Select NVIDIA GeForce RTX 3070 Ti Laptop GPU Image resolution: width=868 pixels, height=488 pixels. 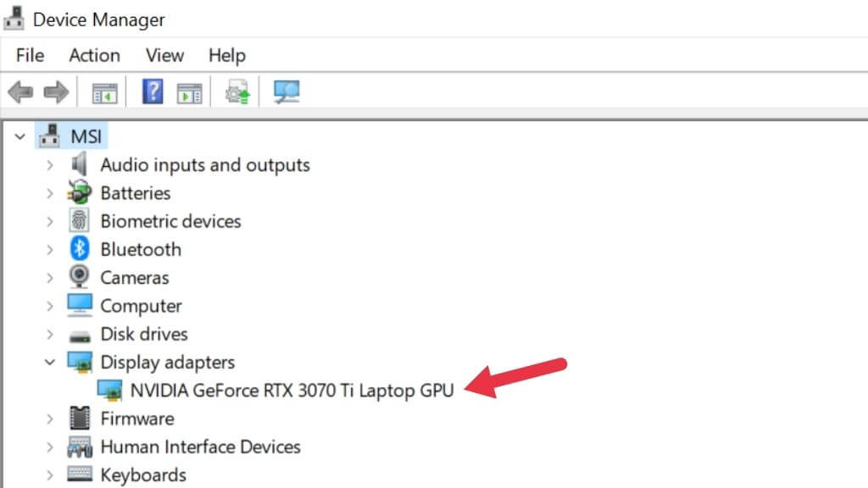pos(292,391)
